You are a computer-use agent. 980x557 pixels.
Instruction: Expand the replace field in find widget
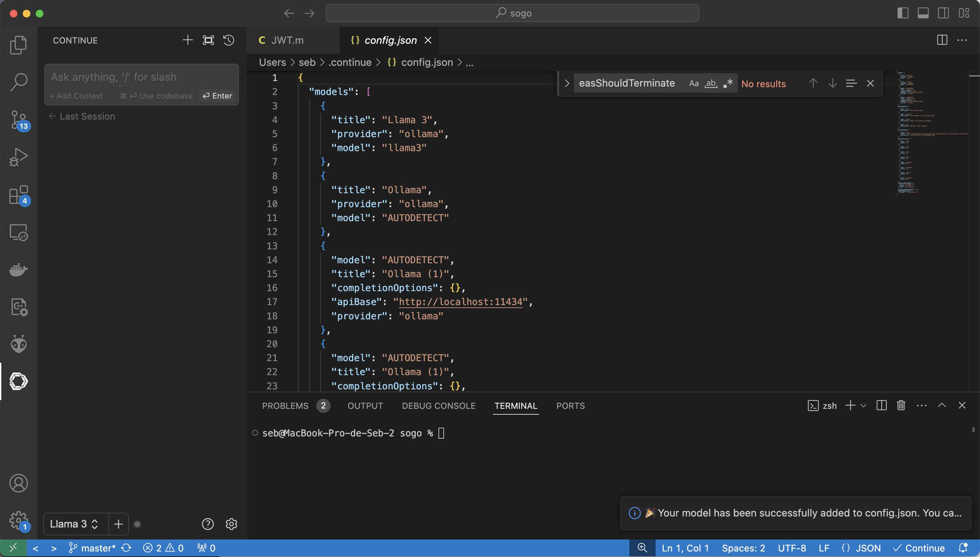click(567, 83)
